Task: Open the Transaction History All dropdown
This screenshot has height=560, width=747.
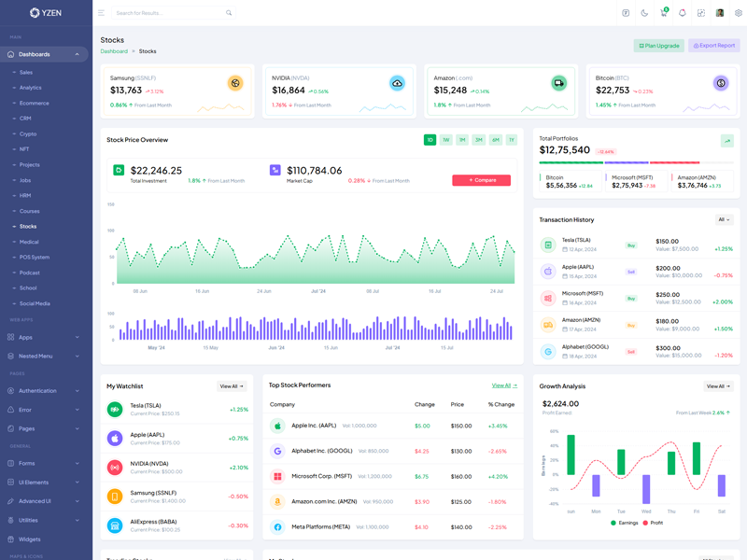Action: click(x=725, y=220)
